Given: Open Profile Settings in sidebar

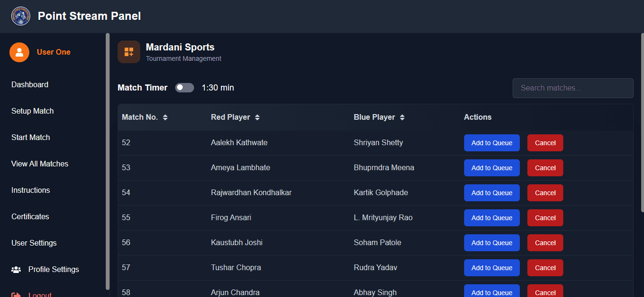Looking at the screenshot, I should 53,270.
